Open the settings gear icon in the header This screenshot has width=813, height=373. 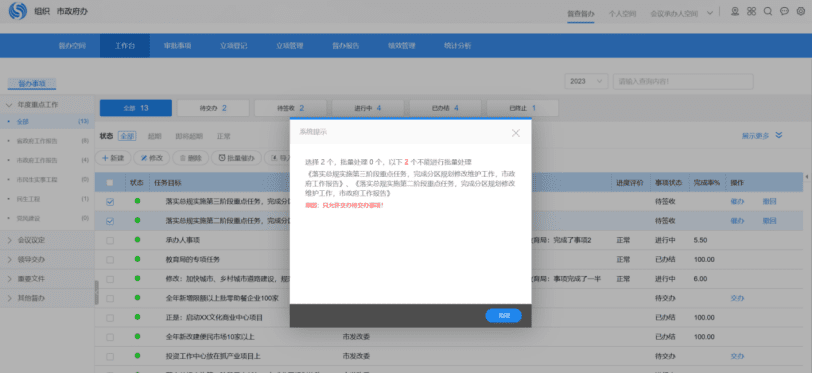(x=801, y=11)
